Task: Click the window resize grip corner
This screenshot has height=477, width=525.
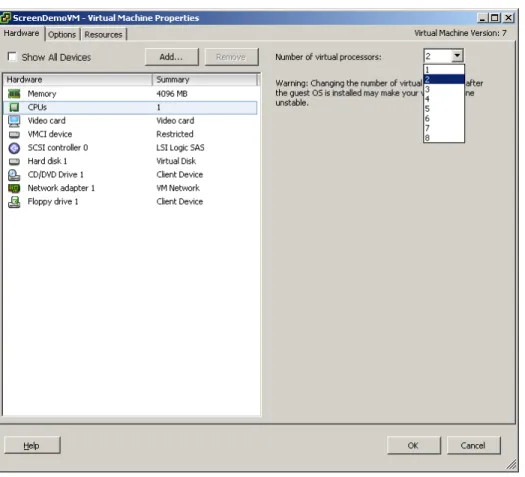Action: point(511,464)
